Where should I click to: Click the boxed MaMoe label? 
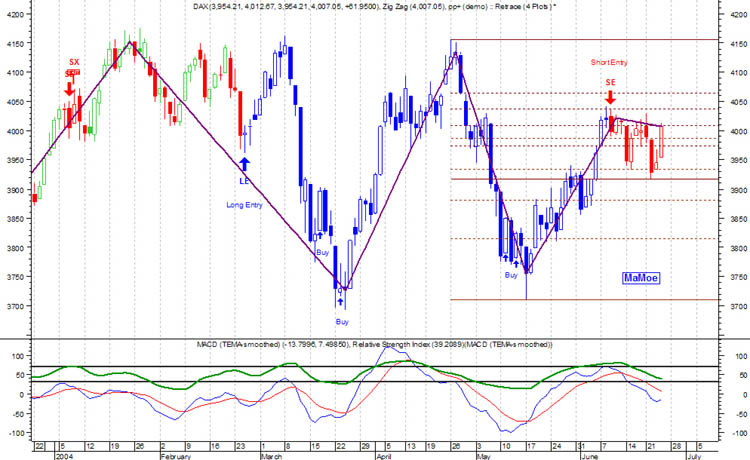[641, 278]
